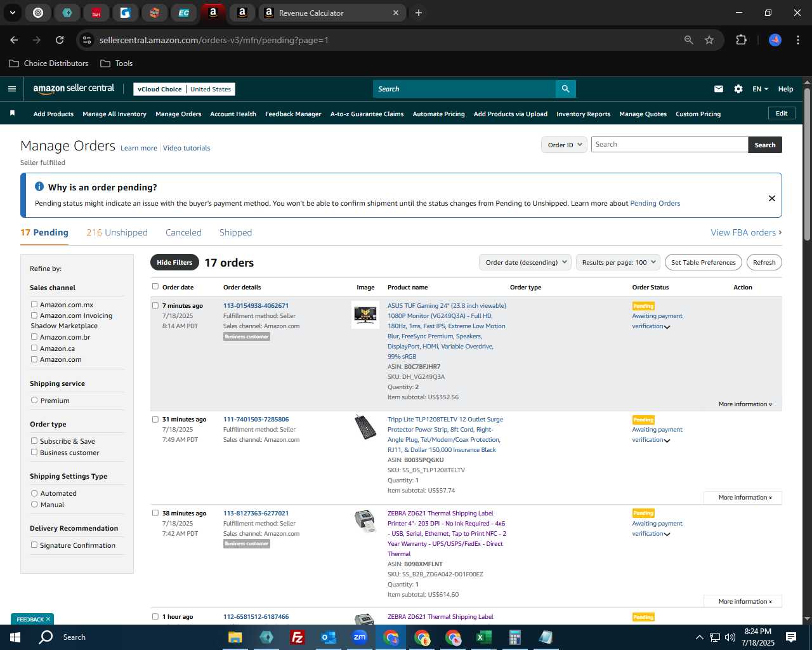Image resolution: width=812 pixels, height=650 pixels.
Task: Bookmark this page with star icon
Action: 709,40
